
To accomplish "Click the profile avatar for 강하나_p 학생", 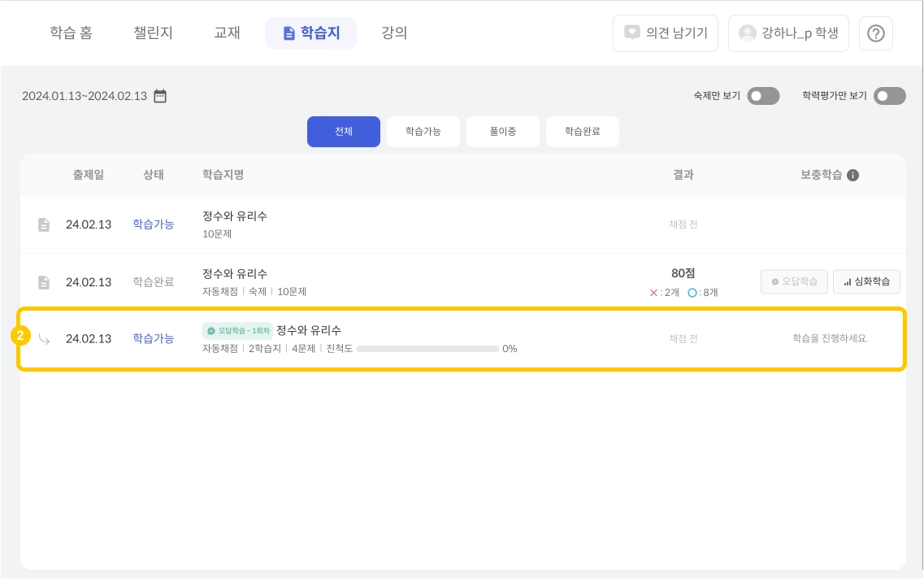I will 747,33.
